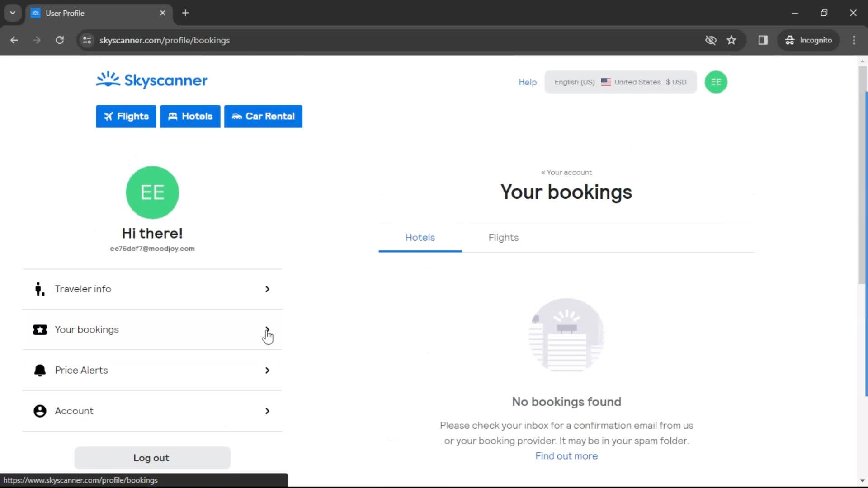The image size is (868, 488).
Task: Click the user profile avatar button
Action: [715, 82]
